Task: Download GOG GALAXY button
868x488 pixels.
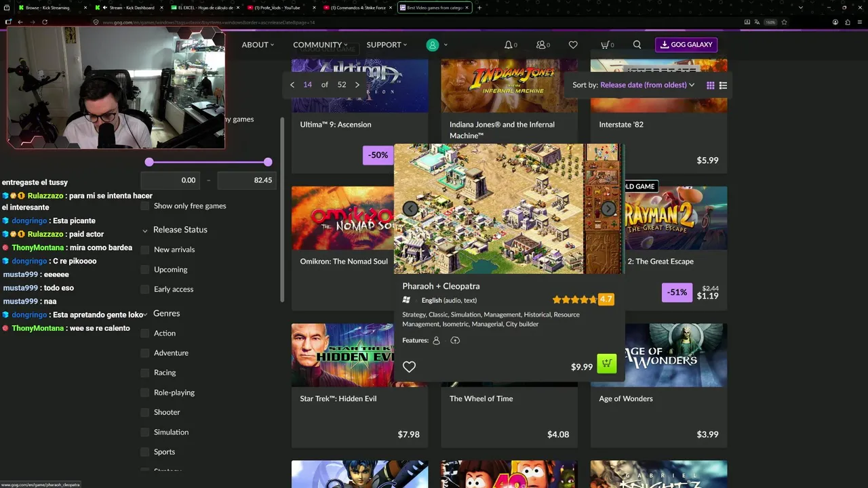Action: click(x=686, y=45)
